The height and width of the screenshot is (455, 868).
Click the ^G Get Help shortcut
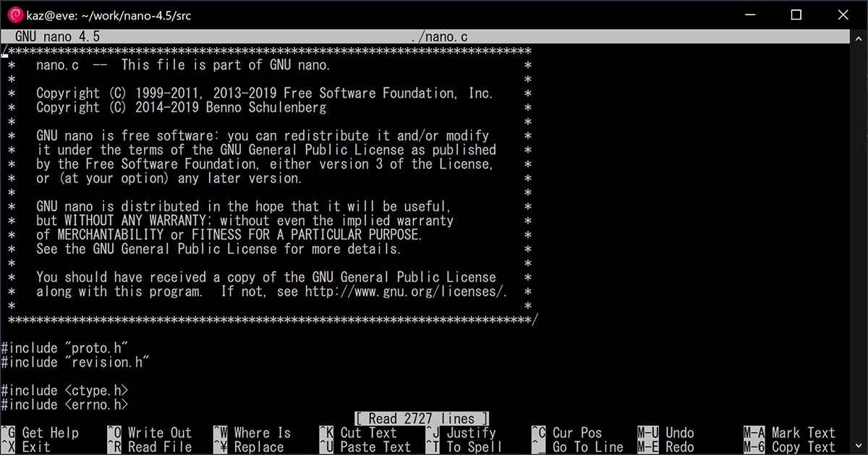40,433
